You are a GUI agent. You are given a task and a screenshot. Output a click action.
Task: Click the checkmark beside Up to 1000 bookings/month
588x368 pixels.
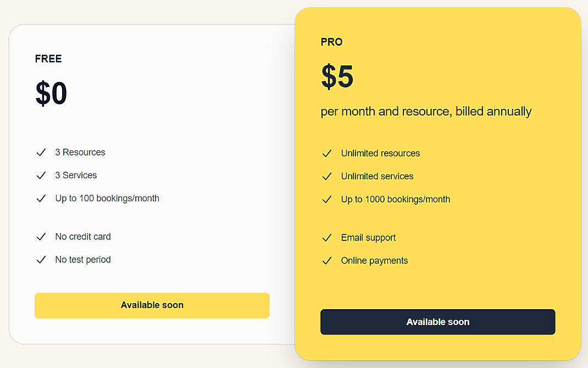(327, 199)
